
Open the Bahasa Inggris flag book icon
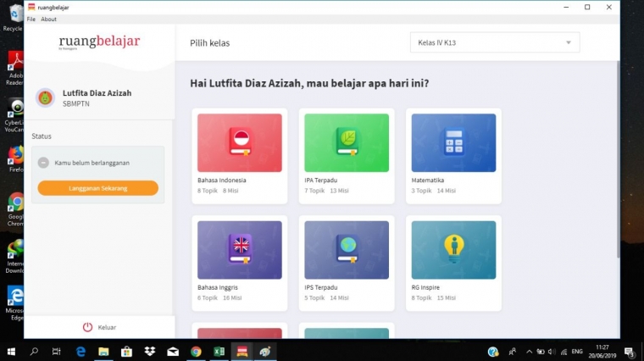pyautogui.click(x=240, y=248)
